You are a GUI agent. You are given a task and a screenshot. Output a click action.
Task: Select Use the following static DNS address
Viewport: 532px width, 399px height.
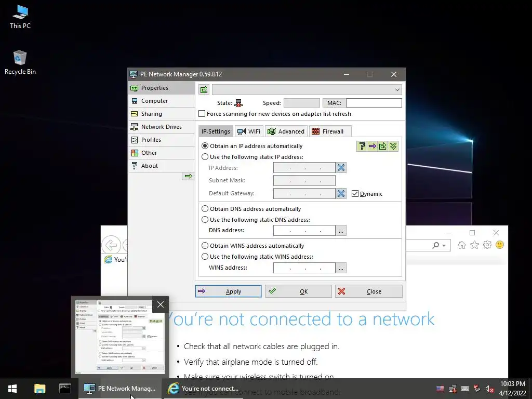pos(205,220)
